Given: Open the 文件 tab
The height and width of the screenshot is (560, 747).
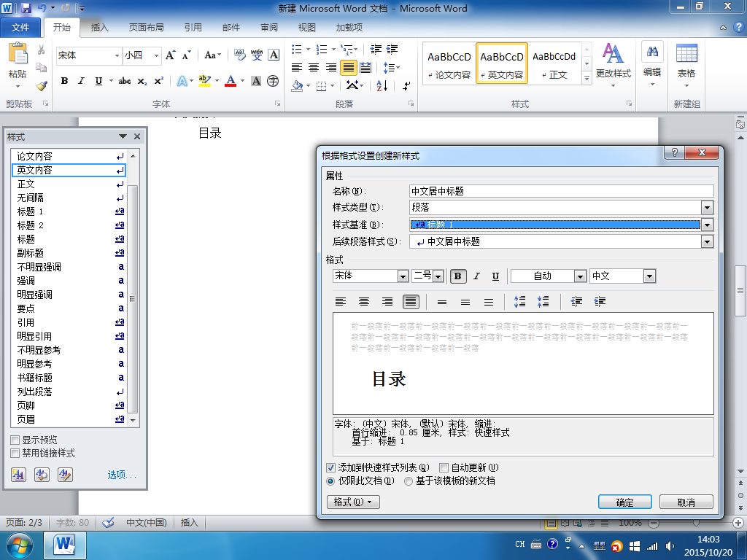Looking at the screenshot, I should 20,28.
